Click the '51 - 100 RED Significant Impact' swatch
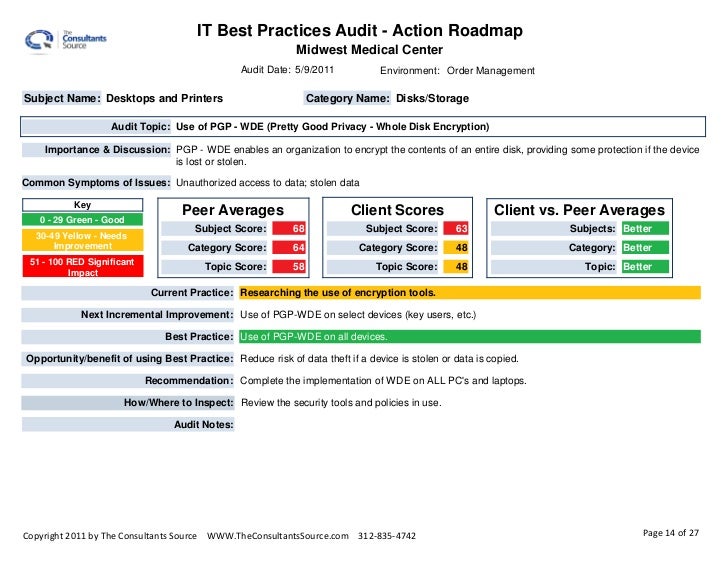 click(x=83, y=266)
